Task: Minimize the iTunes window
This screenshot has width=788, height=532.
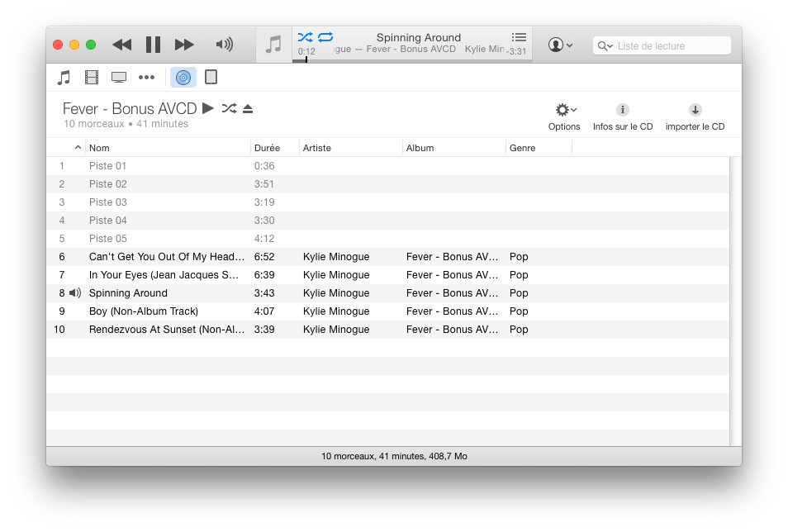Action: [74, 45]
